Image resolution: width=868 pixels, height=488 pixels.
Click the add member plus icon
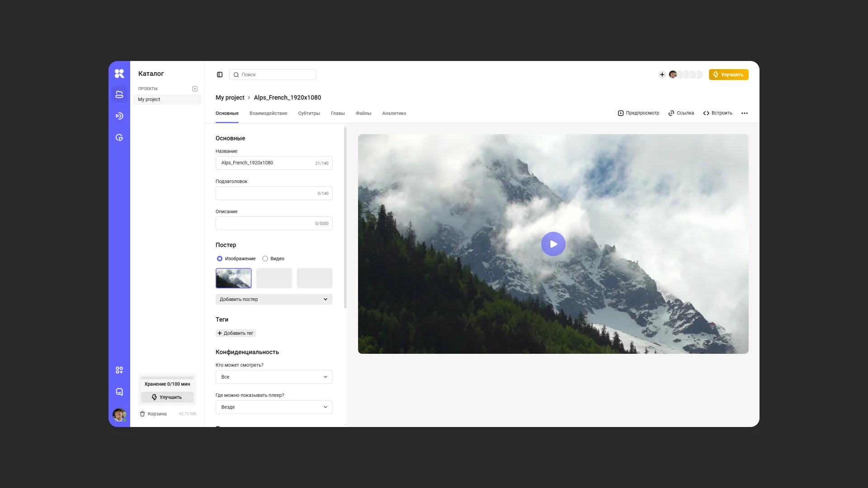pyautogui.click(x=662, y=75)
